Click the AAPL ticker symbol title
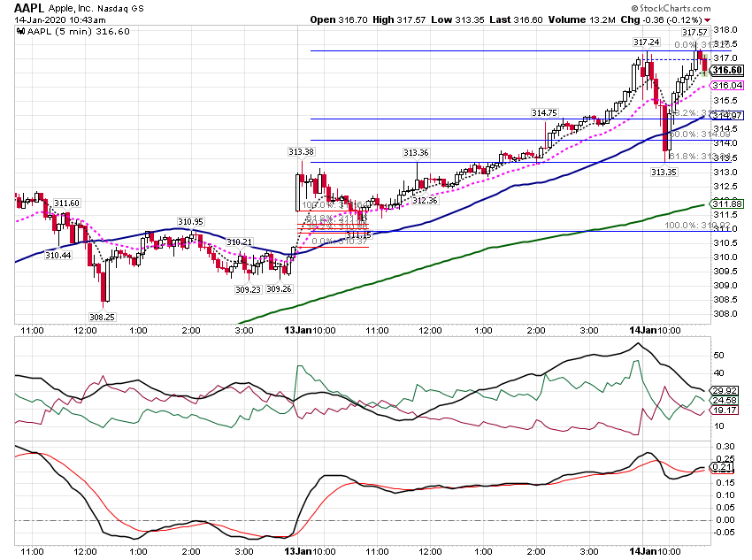Image resolution: width=752 pixels, height=560 pixels. [29, 8]
